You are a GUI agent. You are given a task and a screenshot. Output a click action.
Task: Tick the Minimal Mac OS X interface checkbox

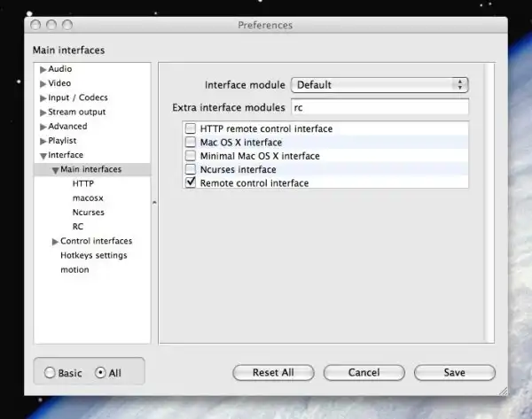191,156
